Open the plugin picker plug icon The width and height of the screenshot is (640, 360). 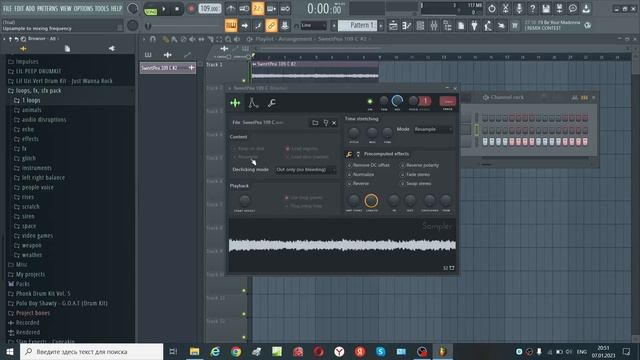tap(474, 25)
